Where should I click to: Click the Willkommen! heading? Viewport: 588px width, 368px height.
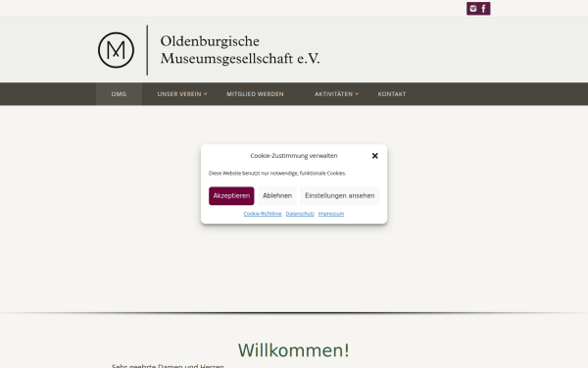[x=294, y=350]
